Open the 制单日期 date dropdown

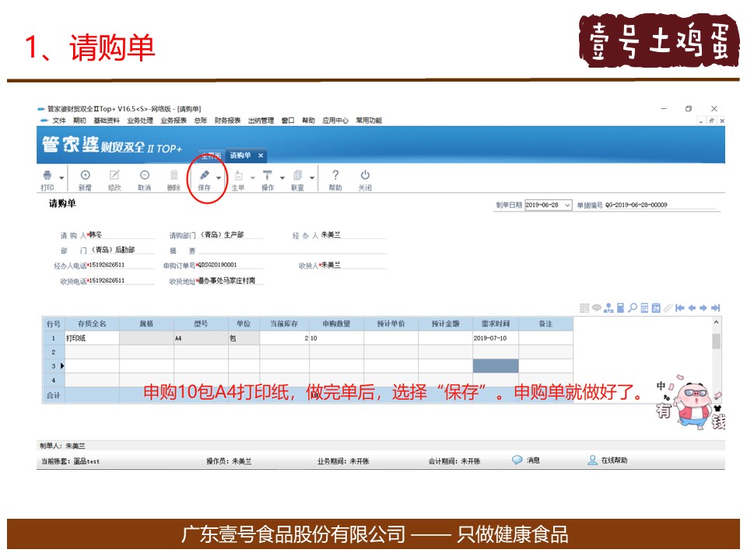click(567, 205)
